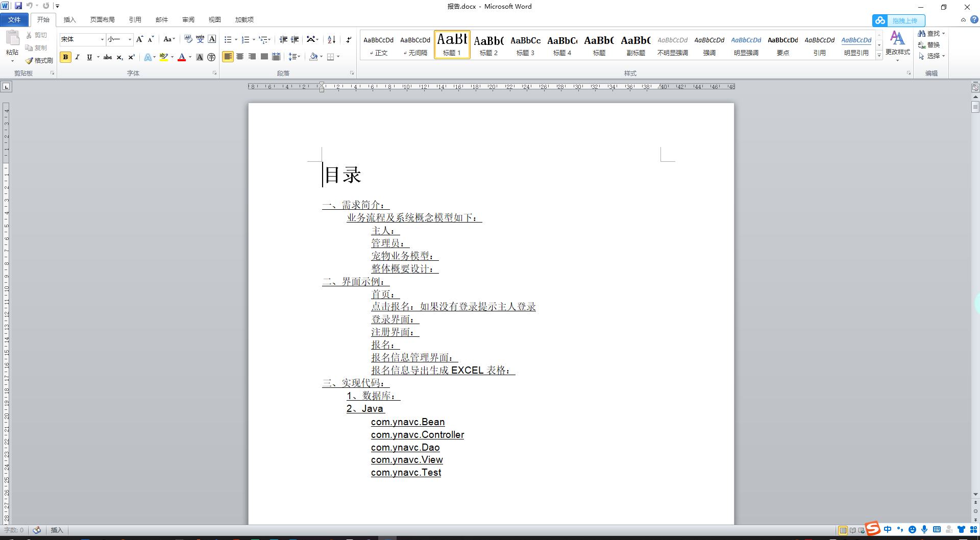The image size is (980, 540).
Task: Toggle Sogou Chinese/English mode (中)
Action: 888,529
